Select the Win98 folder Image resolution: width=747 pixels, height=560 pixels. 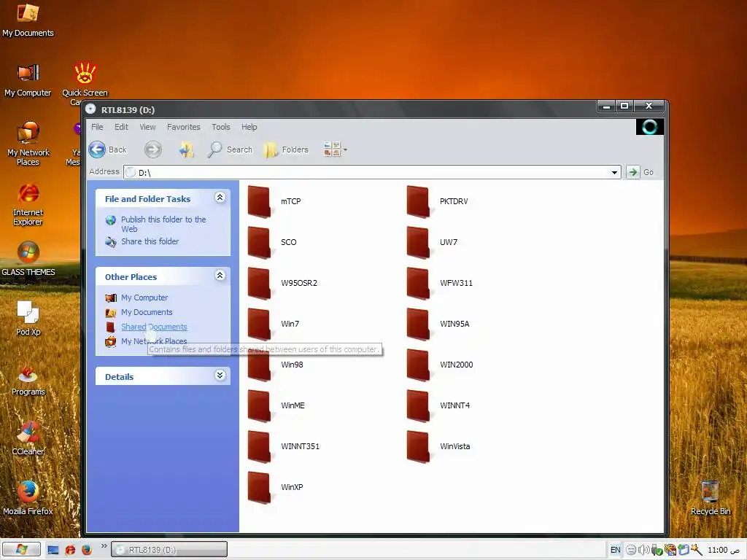click(275, 366)
